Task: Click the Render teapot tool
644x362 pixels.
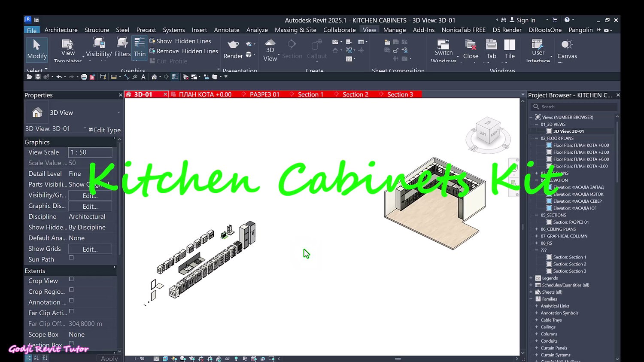Action: pos(233,50)
